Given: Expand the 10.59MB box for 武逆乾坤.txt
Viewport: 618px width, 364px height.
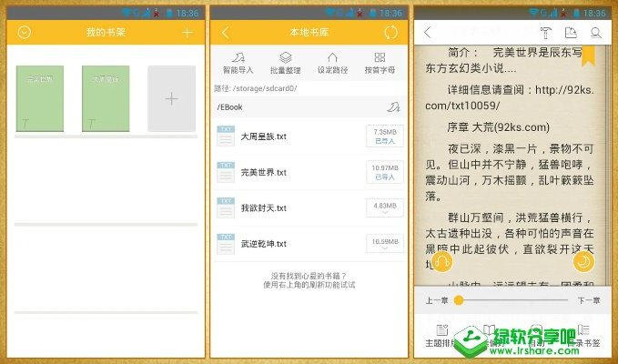Looking at the screenshot, I should click(x=384, y=245).
